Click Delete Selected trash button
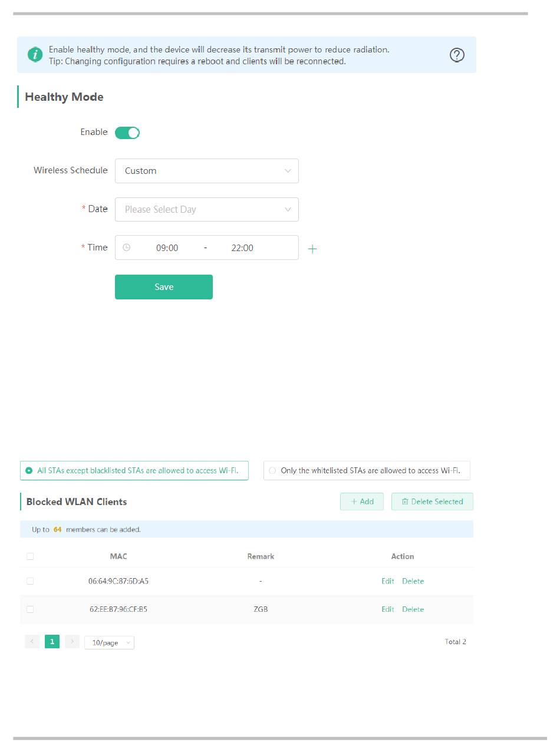560x752 pixels. pyautogui.click(x=432, y=502)
